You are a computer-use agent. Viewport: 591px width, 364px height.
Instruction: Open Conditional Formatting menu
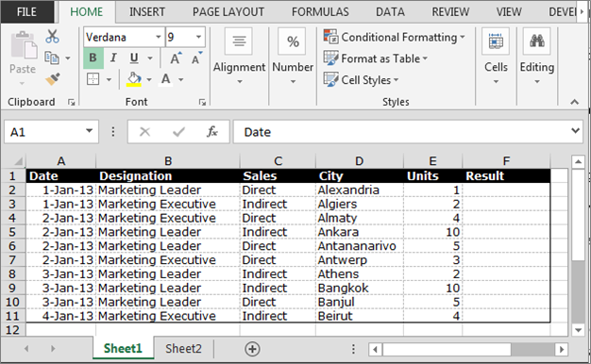[395, 37]
